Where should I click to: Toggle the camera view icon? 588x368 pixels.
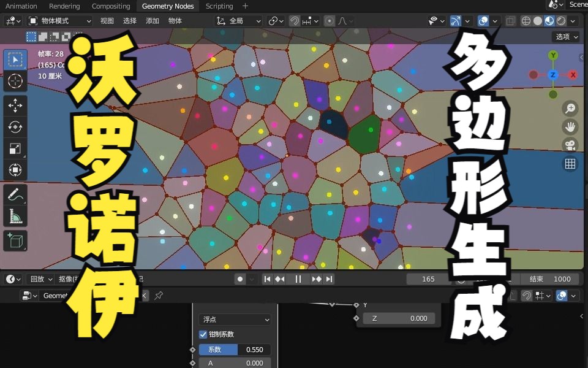point(570,145)
